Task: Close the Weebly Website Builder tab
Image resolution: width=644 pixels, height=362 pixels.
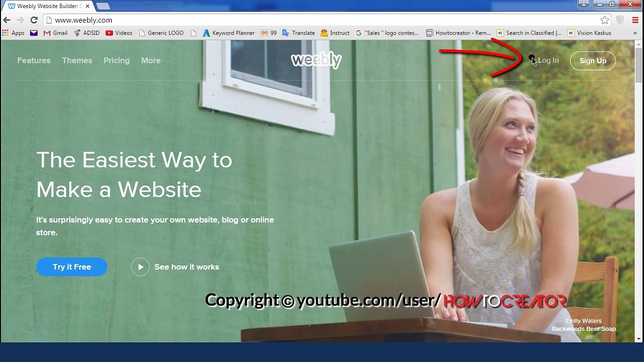Action: point(88,6)
